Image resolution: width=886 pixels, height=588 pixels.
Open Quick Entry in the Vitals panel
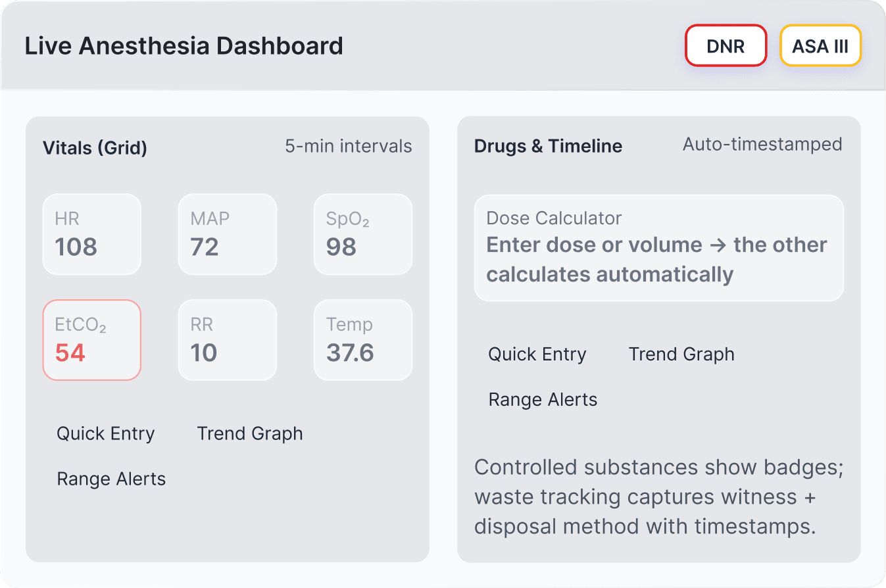[x=105, y=433]
